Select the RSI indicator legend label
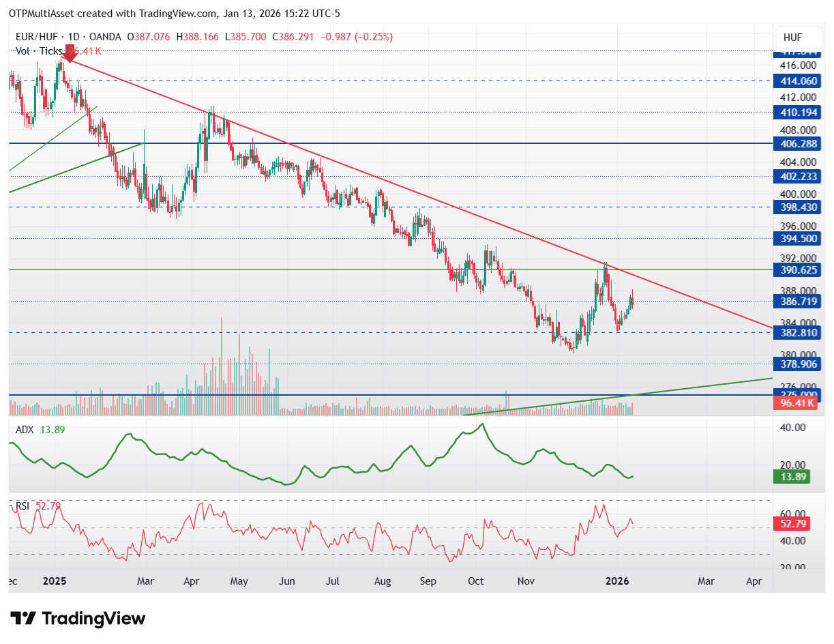The width and height of the screenshot is (834, 644). [x=23, y=506]
